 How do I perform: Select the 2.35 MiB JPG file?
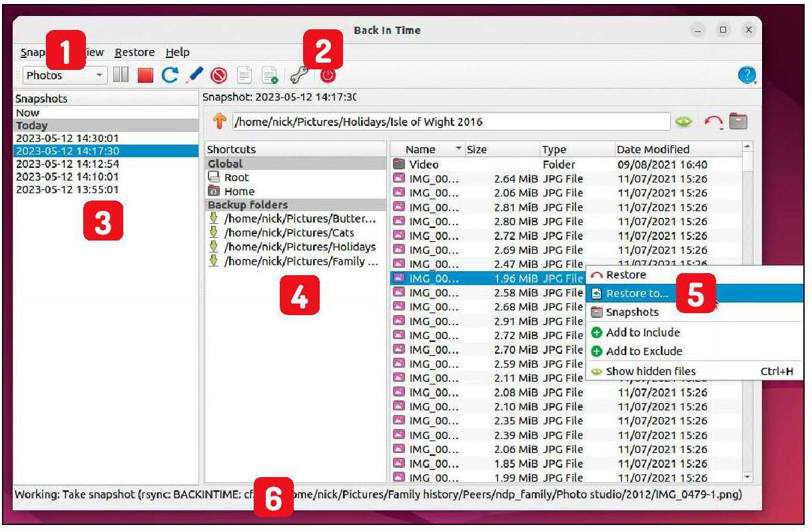pyautogui.click(x=566, y=421)
